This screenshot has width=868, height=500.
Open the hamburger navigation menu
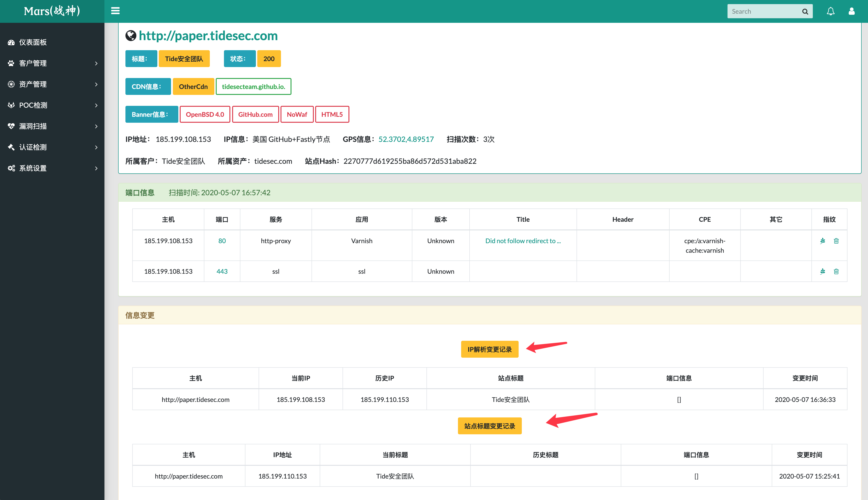pos(115,11)
